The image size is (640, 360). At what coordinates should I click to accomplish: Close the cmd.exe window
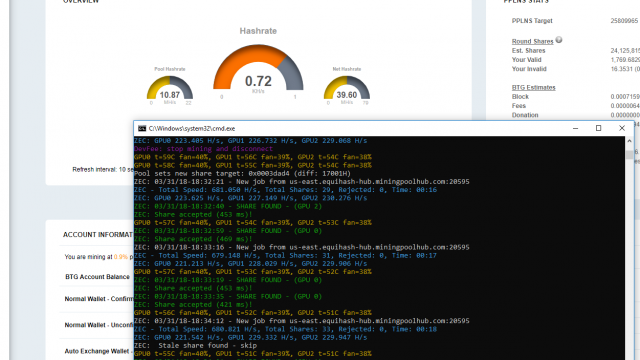pos(622,128)
